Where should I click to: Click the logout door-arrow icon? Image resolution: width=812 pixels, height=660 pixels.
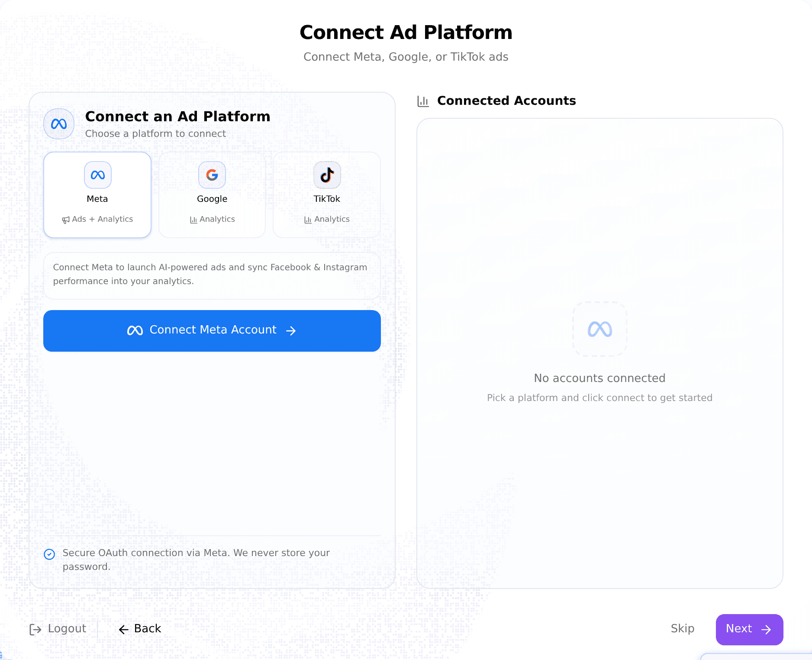tap(35, 630)
